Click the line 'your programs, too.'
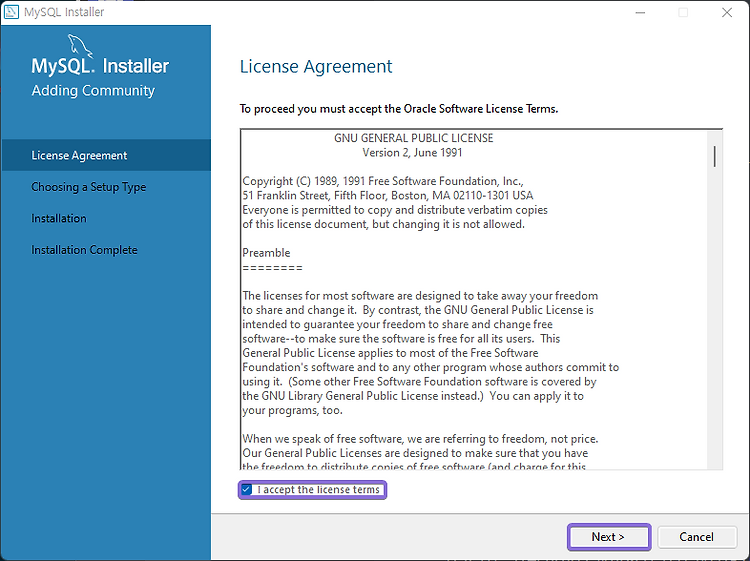Image resolution: width=750 pixels, height=561 pixels. pyautogui.click(x=292, y=410)
